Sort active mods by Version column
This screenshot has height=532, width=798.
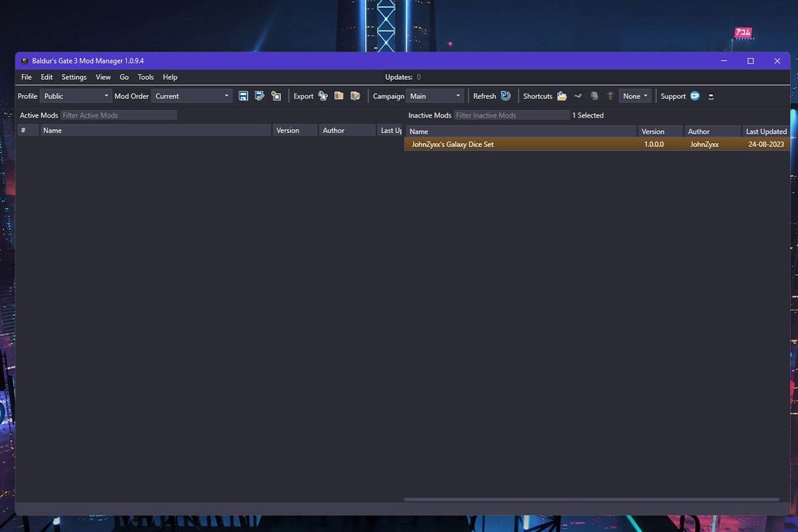click(295, 130)
